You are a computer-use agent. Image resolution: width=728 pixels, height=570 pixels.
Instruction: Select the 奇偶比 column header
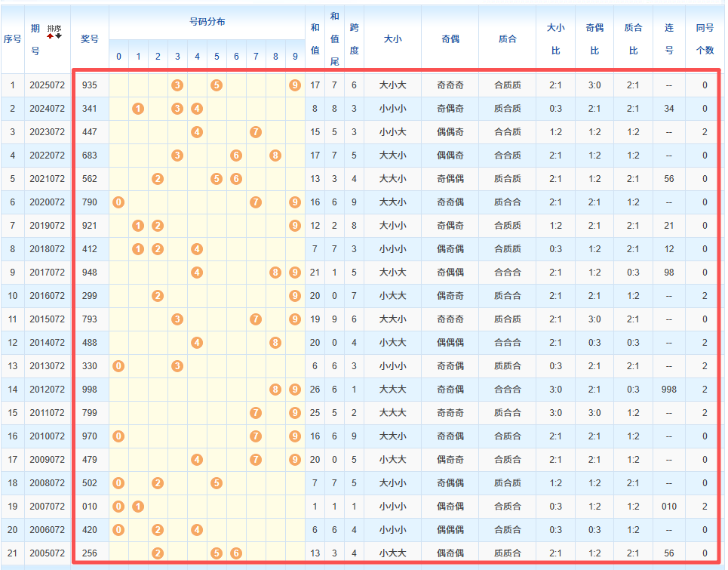pyautogui.click(x=594, y=39)
